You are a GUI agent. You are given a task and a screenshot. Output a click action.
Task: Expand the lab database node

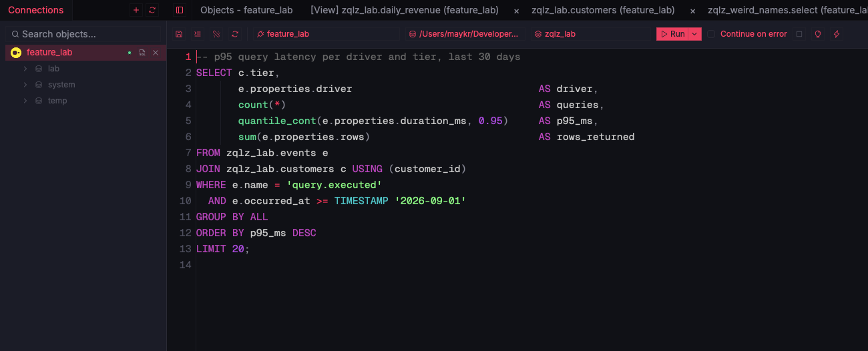(x=25, y=69)
